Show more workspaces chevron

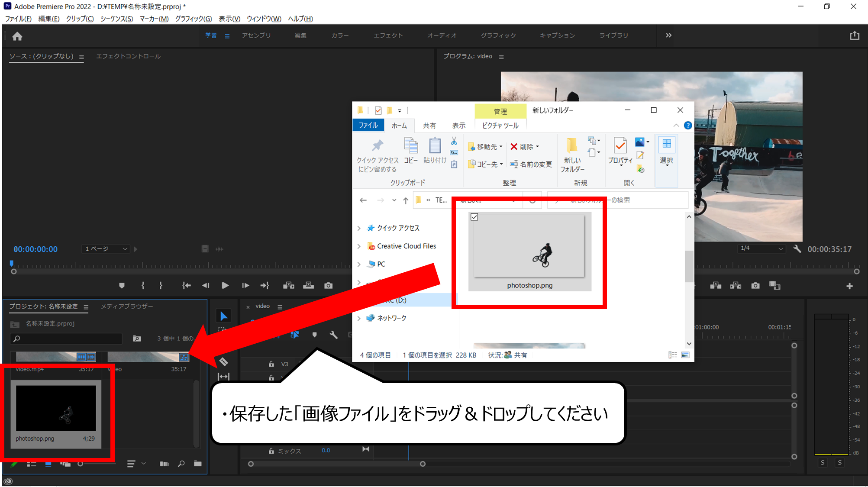point(669,35)
